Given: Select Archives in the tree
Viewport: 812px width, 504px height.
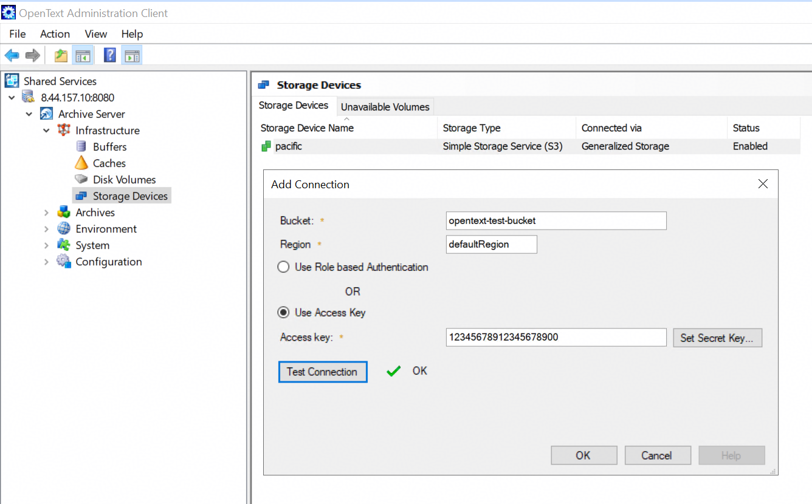Looking at the screenshot, I should coord(95,212).
